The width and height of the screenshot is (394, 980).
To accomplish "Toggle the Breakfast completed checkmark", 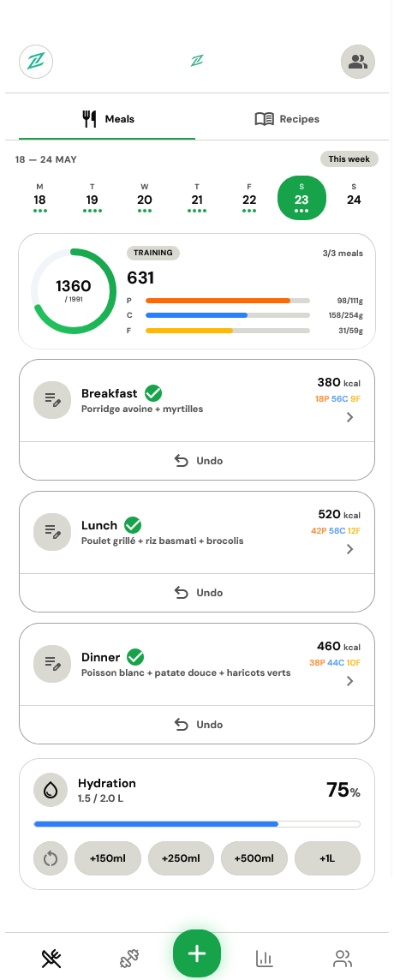I will 153,394.
